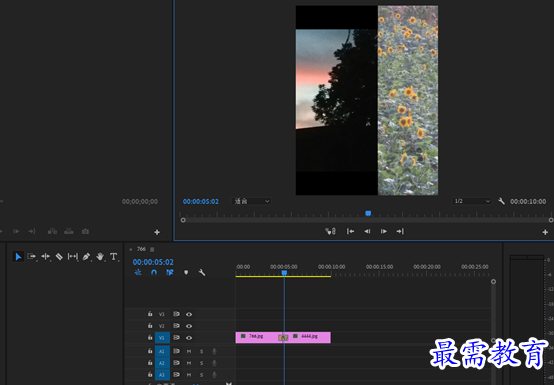Click Go to Out in Source monitor
554x385 pixels.
click(x=32, y=231)
